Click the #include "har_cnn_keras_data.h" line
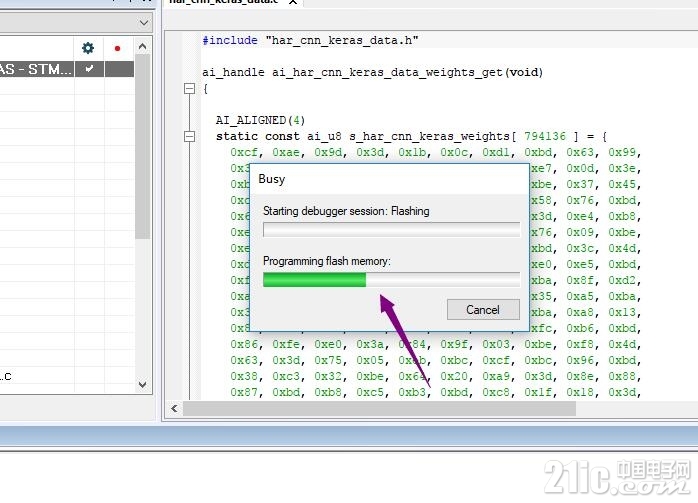 coord(310,40)
